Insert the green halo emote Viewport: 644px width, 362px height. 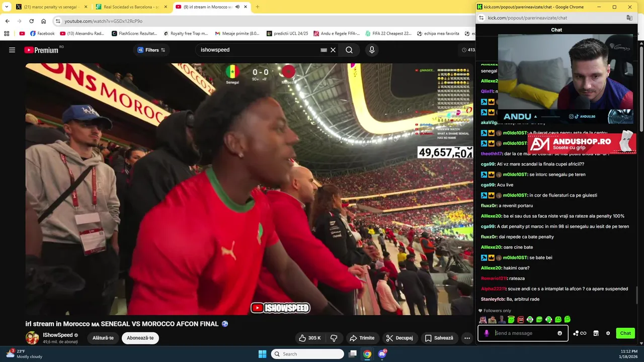pos(511,319)
